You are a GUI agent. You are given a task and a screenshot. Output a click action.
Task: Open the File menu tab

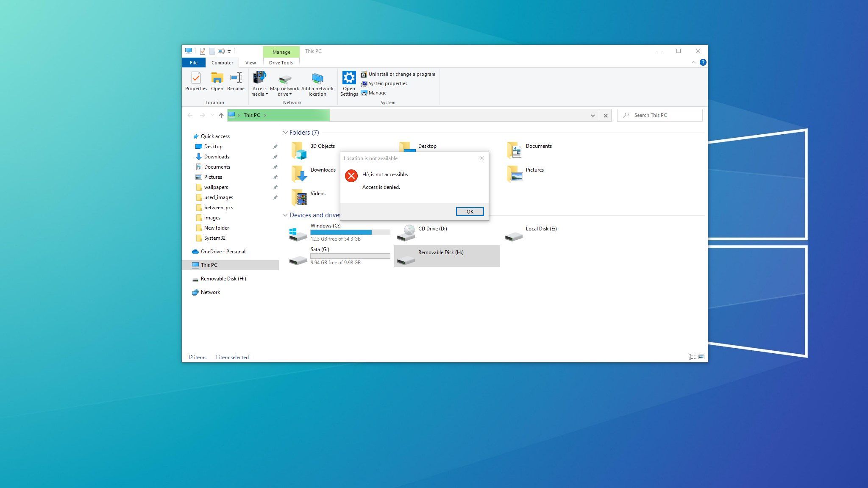coord(193,63)
